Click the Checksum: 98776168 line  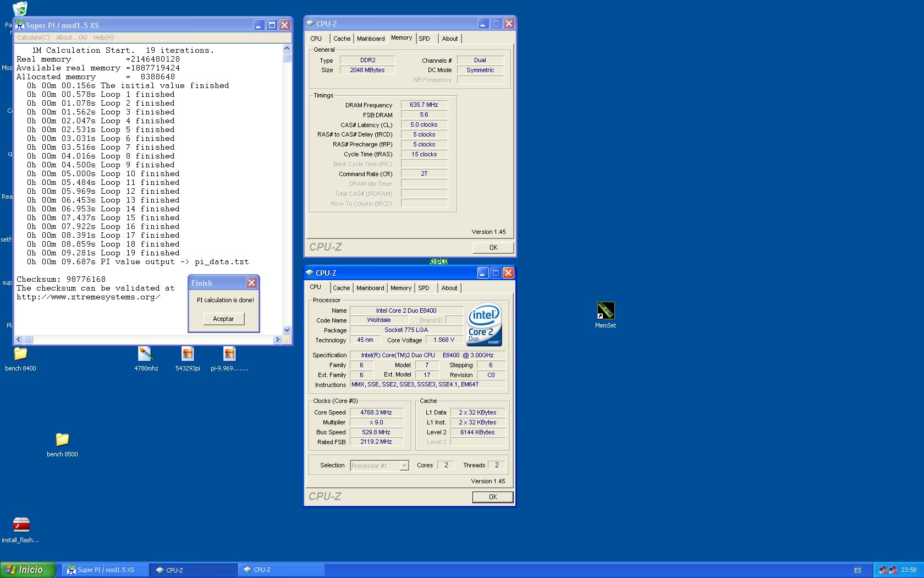tap(61, 280)
